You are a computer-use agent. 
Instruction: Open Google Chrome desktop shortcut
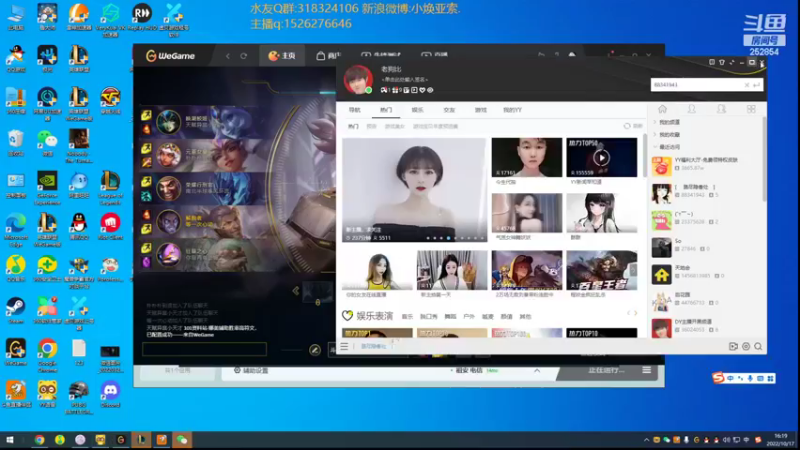tap(47, 354)
